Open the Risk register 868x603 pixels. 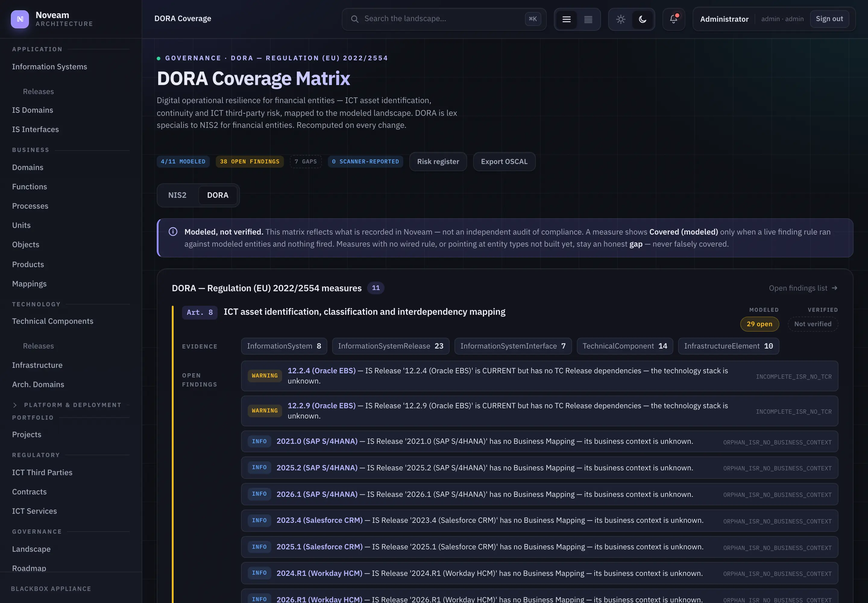438,162
